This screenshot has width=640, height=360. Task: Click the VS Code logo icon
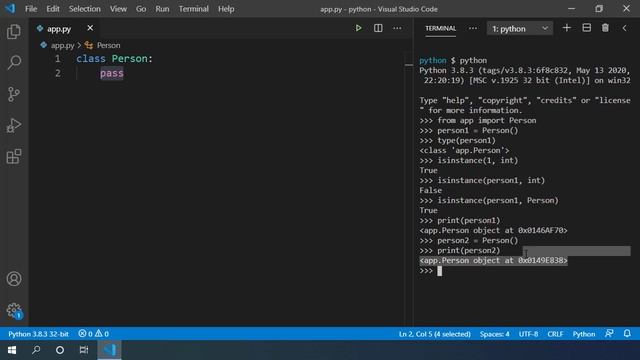(x=11, y=9)
